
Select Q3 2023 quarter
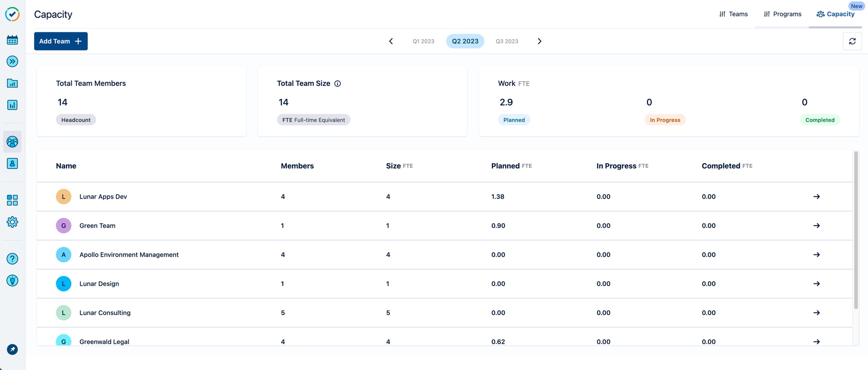tap(507, 41)
